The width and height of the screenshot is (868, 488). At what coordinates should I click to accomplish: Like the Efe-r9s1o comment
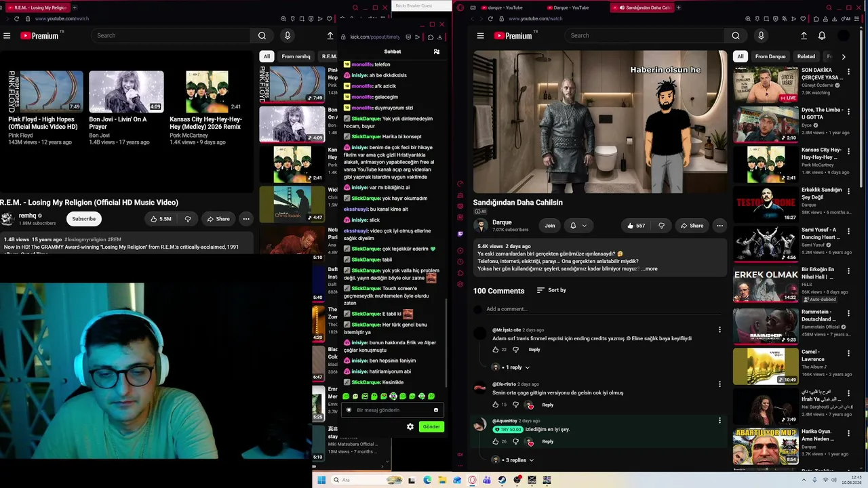coord(496,405)
